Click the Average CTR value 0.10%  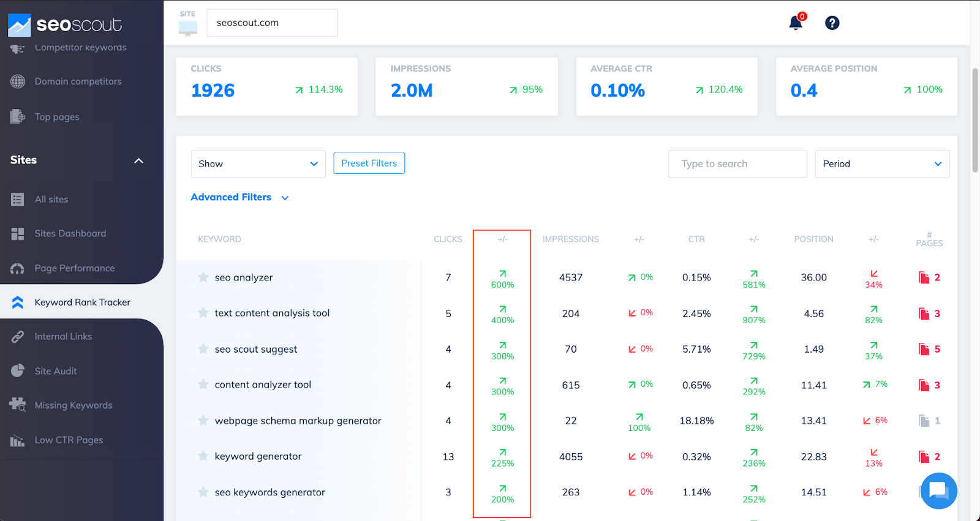click(x=617, y=91)
